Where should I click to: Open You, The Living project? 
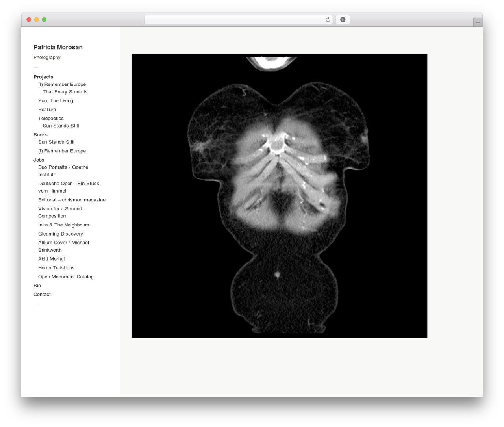(56, 100)
